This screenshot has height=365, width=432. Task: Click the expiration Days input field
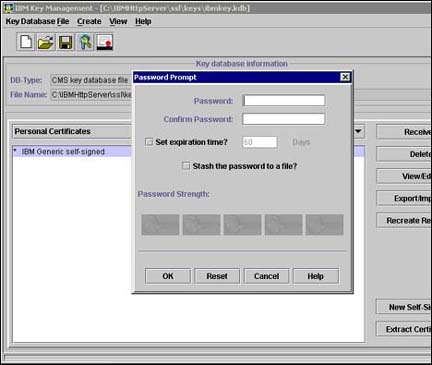tap(260, 142)
